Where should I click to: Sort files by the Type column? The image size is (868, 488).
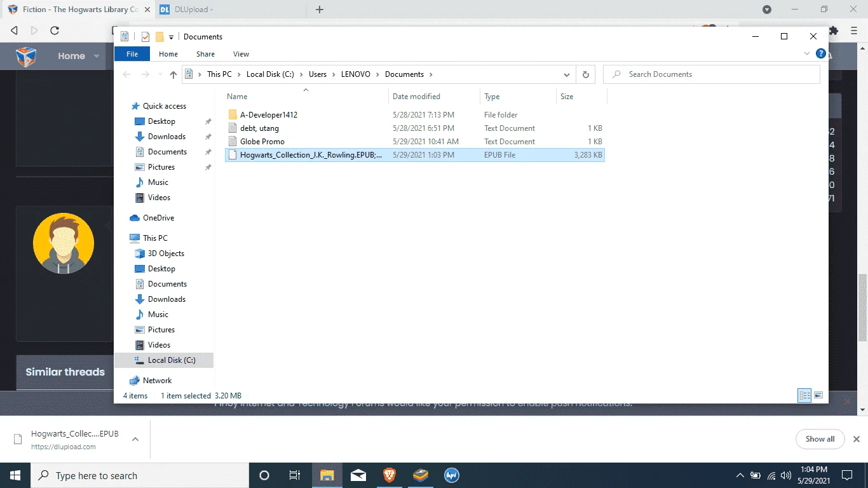coord(518,97)
